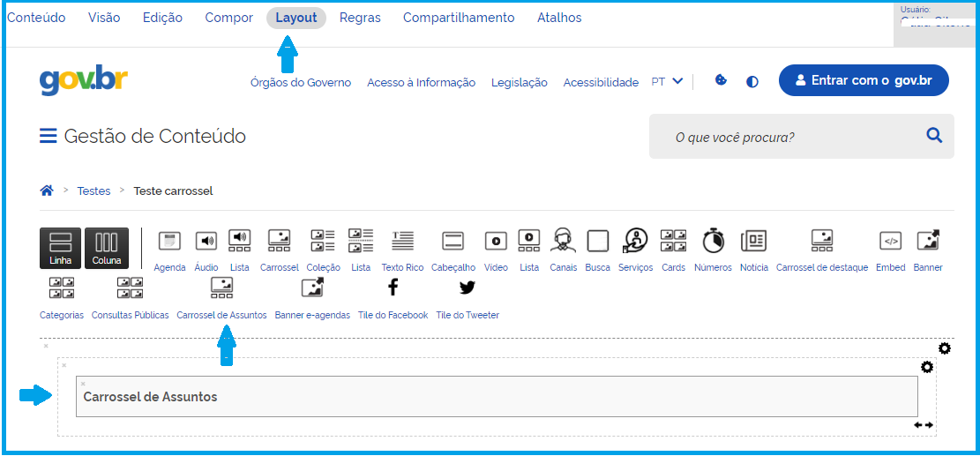Pick the Vídeo tile icon
This screenshot has width=980, height=456.
(496, 241)
